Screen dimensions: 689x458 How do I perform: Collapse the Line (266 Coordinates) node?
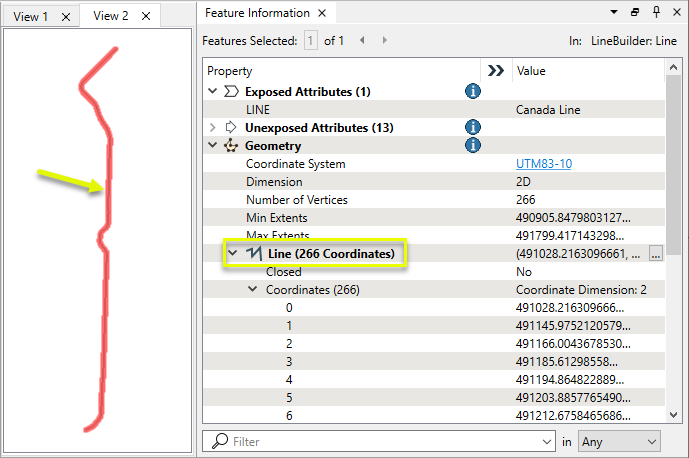point(232,254)
